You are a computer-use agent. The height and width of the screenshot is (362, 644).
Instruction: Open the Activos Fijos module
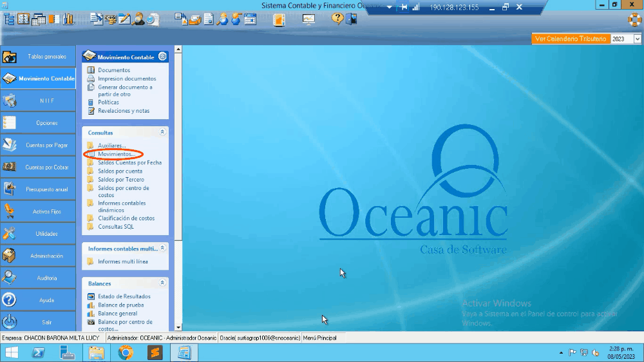[x=38, y=211]
